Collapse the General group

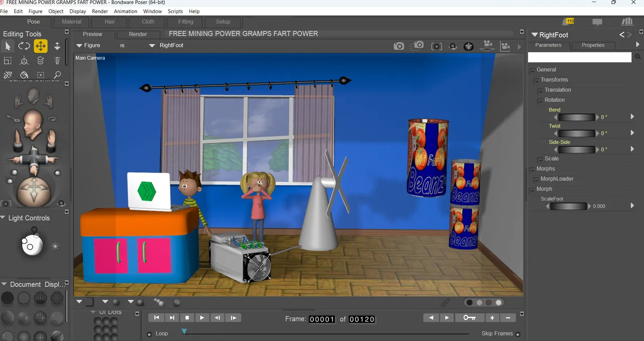tap(533, 70)
